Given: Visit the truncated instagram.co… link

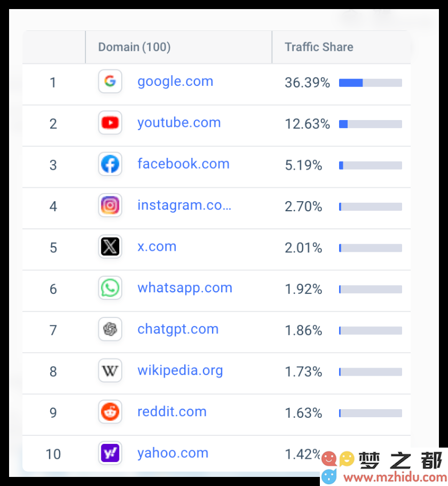Looking at the screenshot, I should (x=184, y=205).
